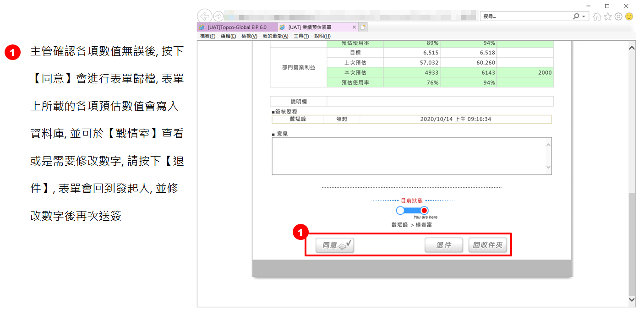Click the browser Forward arrow button

[x=218, y=16]
